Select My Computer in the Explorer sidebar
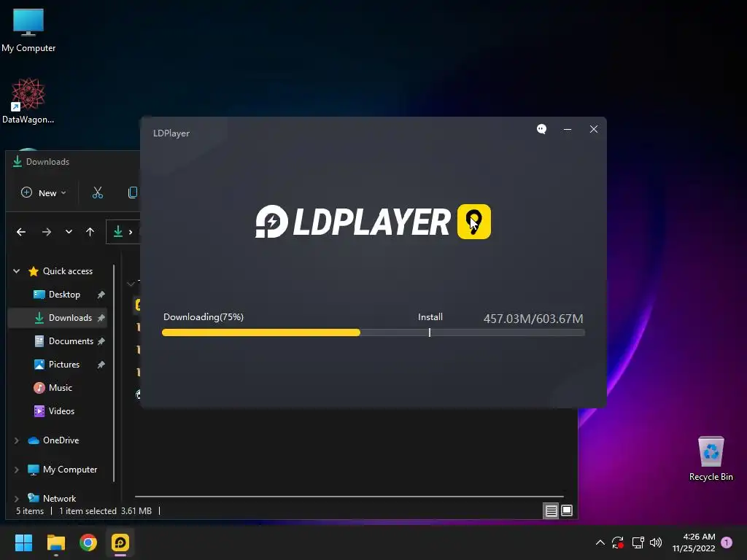 69,470
